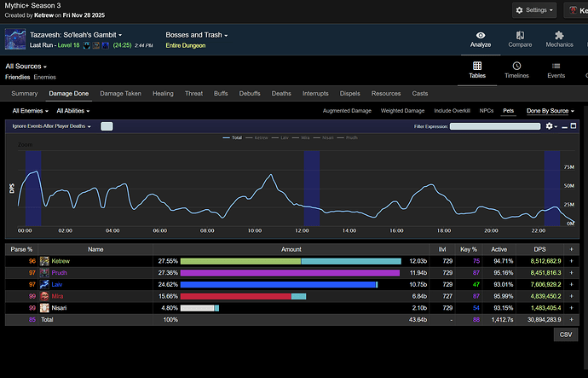
Task: Toggle the Pets option
Action: coord(508,110)
